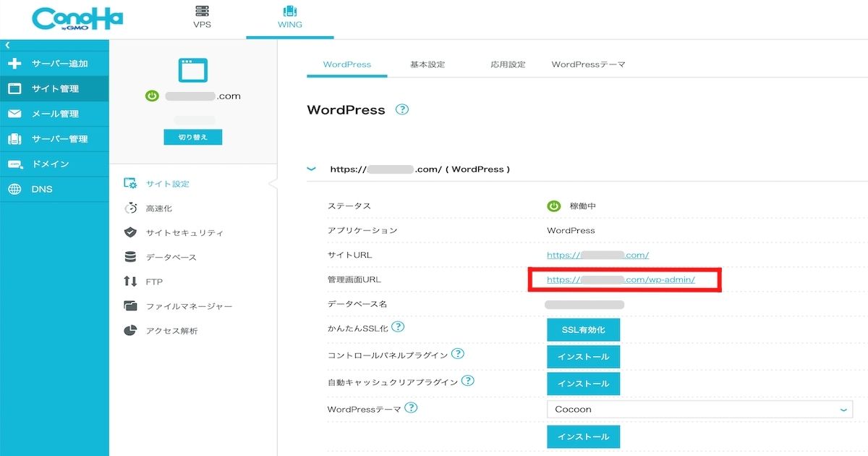Click the help icon beside 自動キャッシュクリアプラグイン

coord(467,381)
